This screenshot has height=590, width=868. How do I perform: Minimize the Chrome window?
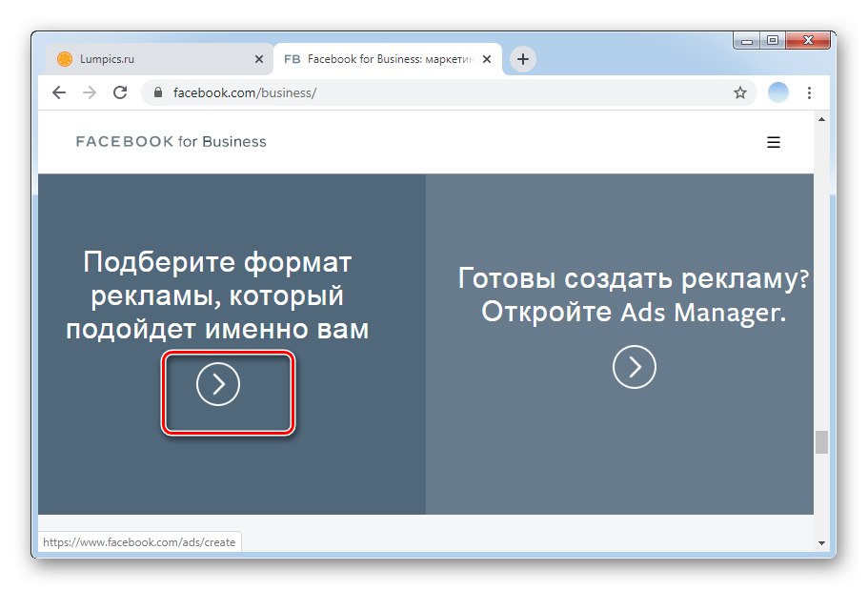pyautogui.click(x=747, y=41)
